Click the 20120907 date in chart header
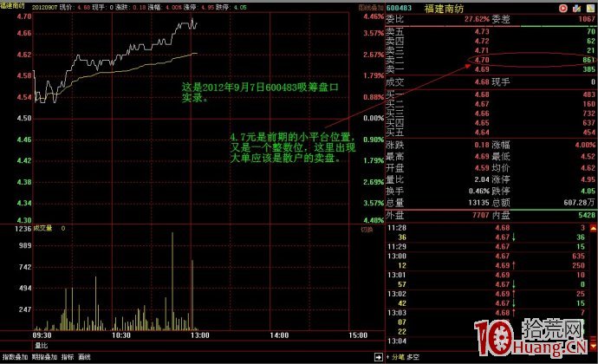 44,7
